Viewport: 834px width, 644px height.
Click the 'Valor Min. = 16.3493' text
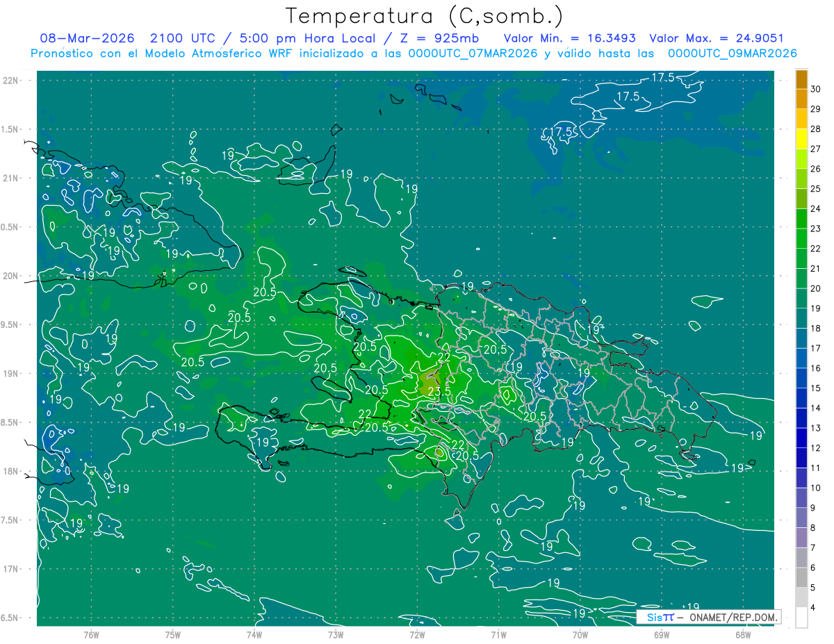(x=570, y=38)
